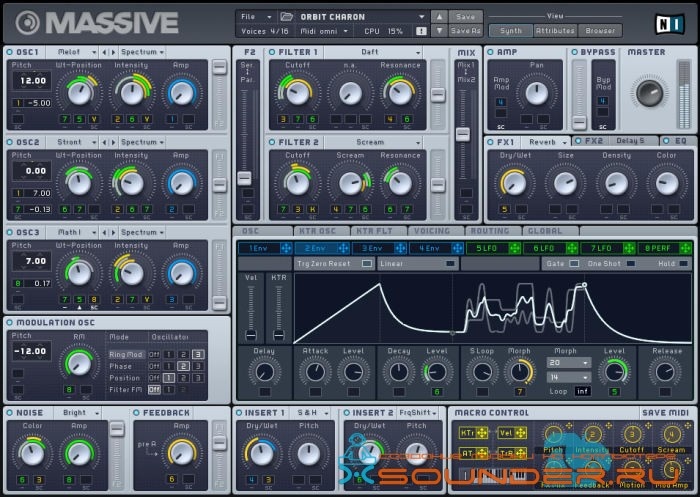Switch to the VOICING tab
This screenshot has width=700, height=497.
click(x=435, y=231)
